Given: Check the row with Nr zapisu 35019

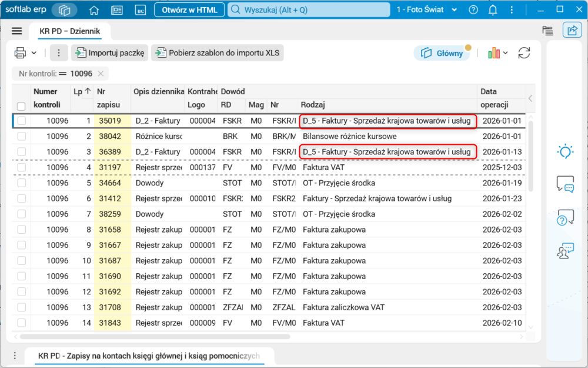Looking at the screenshot, I should pyautogui.click(x=21, y=121).
